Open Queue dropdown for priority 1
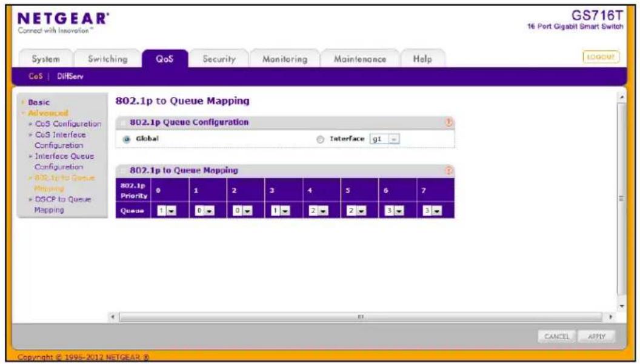 [x=204, y=211]
